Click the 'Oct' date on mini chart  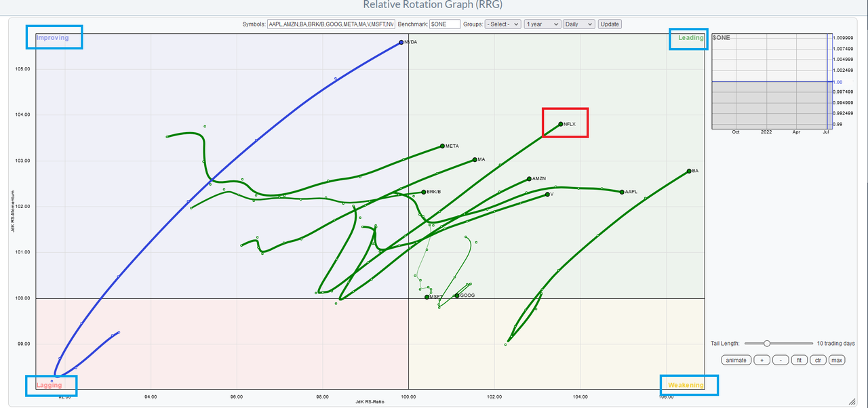tap(736, 132)
